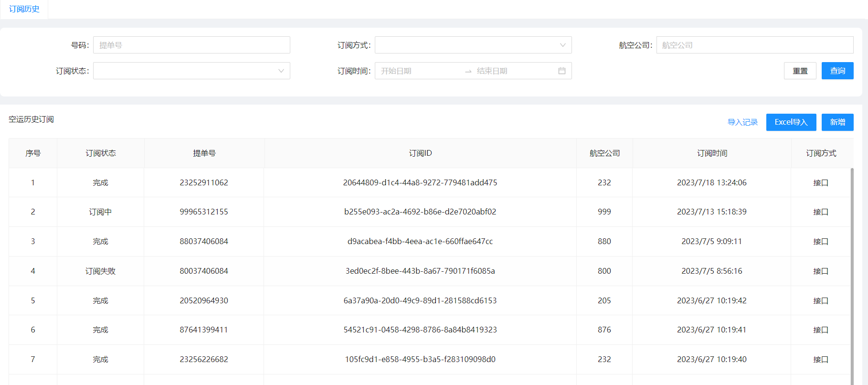Click timestamp 2023/7/13 15:18:39

(712, 212)
